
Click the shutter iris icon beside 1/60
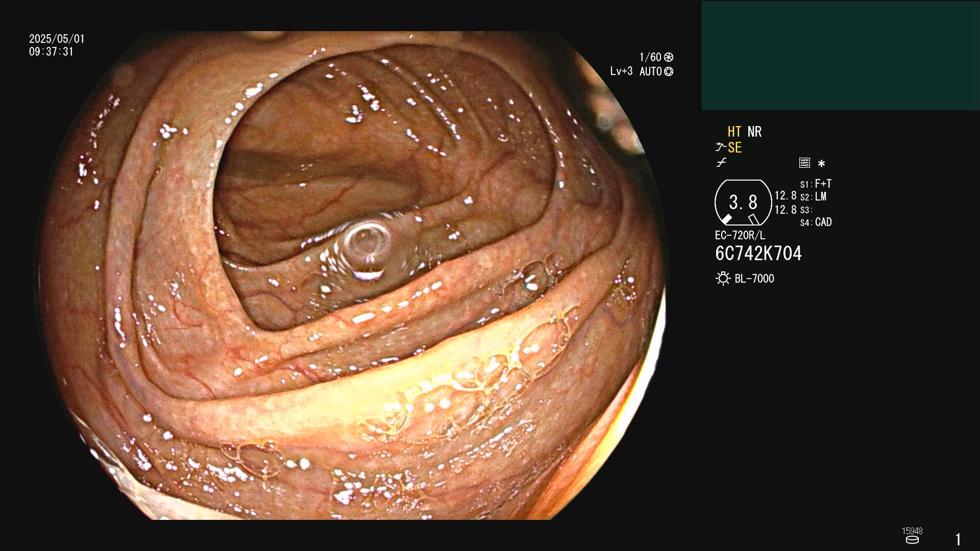tap(669, 57)
